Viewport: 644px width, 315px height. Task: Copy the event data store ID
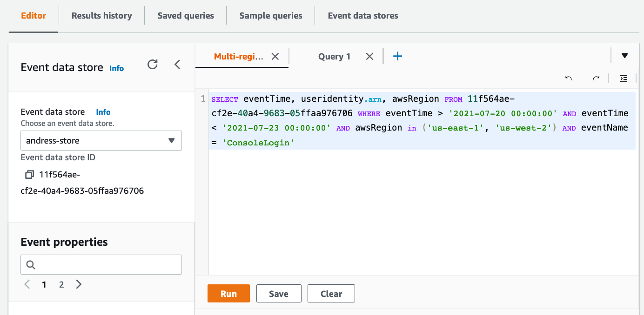click(x=29, y=174)
